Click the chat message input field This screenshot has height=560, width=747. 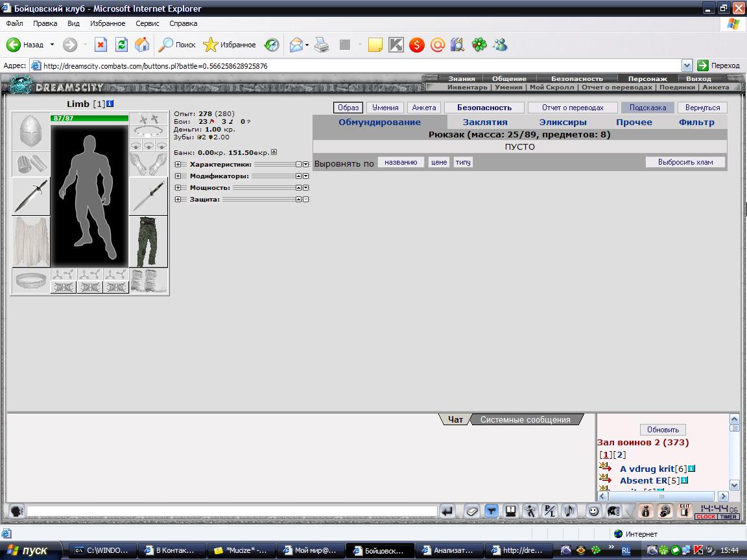tap(232, 511)
